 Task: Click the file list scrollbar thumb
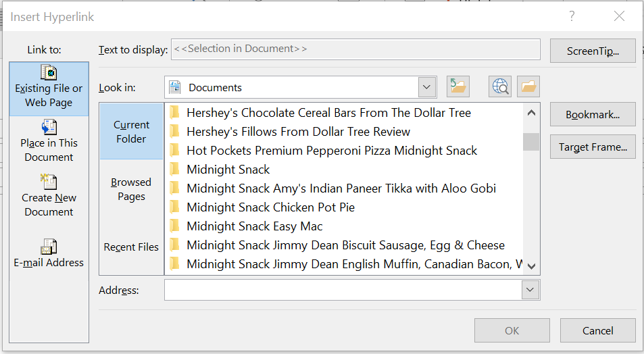pos(531,142)
